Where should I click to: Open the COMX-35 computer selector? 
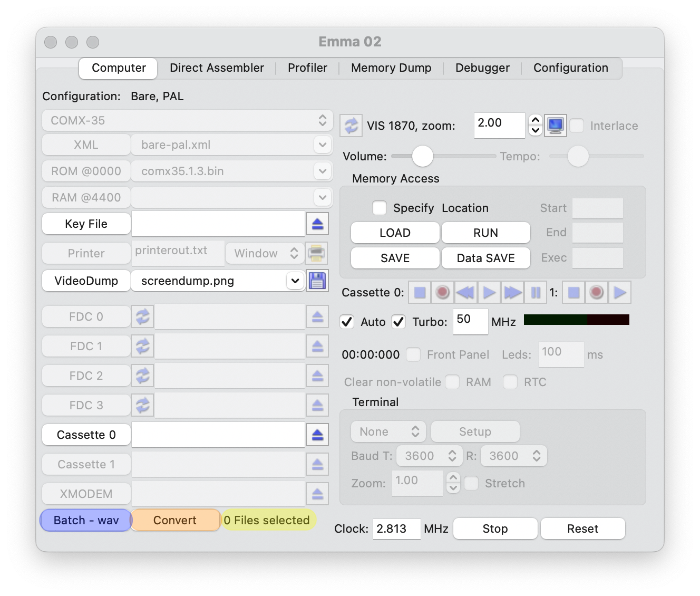(187, 120)
